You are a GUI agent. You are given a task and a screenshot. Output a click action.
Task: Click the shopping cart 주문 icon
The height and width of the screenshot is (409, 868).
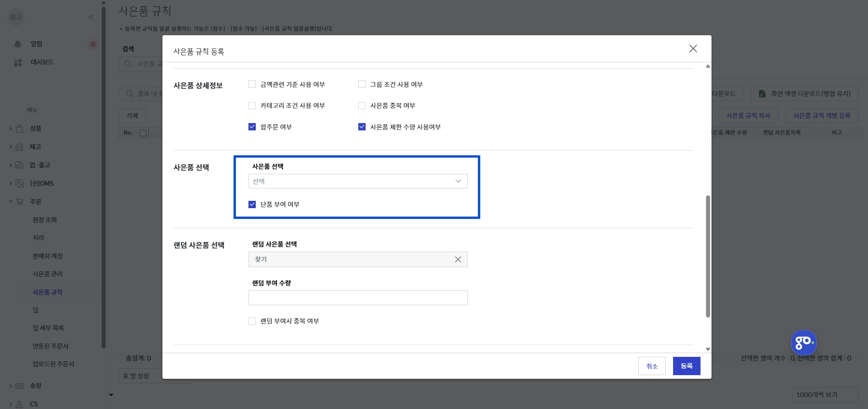click(19, 202)
